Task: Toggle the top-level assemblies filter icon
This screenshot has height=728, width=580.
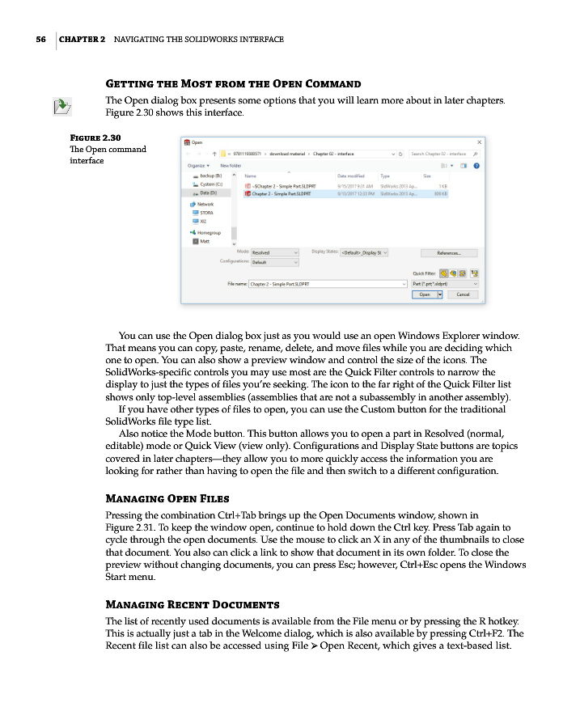Action: 475,273
